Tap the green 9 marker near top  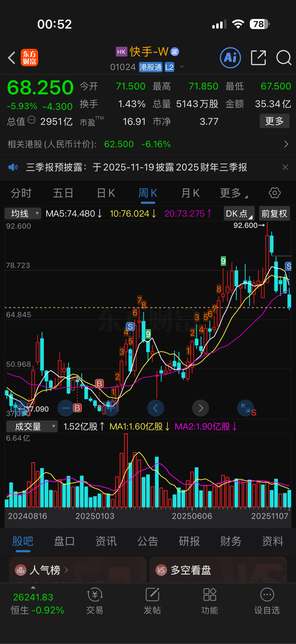[223, 261]
